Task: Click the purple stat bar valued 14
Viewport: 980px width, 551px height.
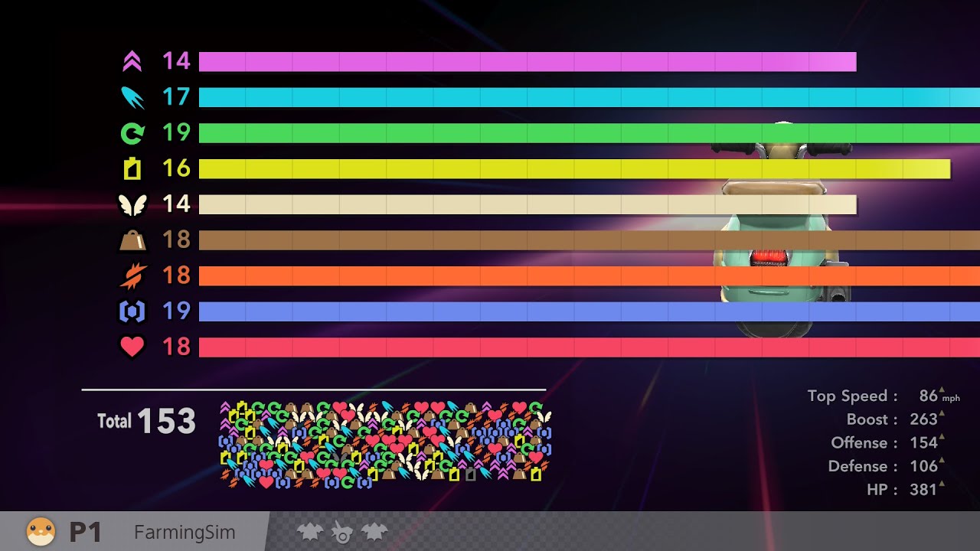Action: (528, 61)
